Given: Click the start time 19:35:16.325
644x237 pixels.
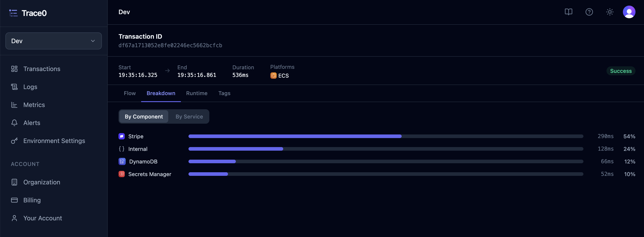Looking at the screenshot, I should pos(138,75).
